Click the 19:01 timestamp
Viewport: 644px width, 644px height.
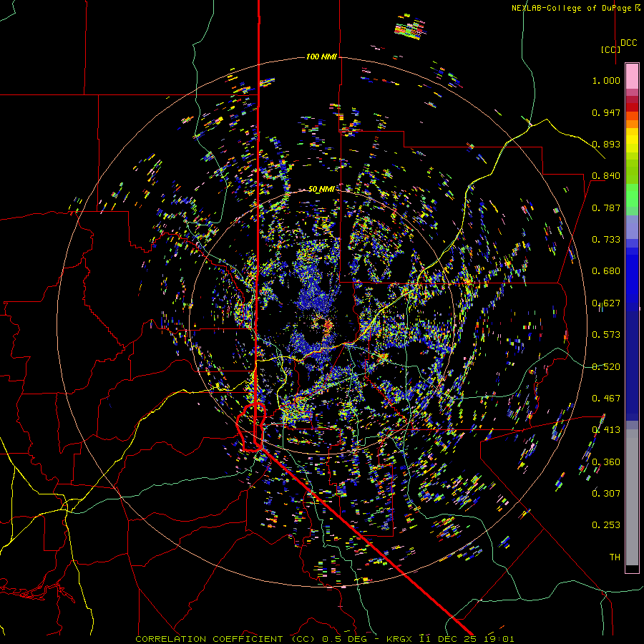click(x=500, y=639)
